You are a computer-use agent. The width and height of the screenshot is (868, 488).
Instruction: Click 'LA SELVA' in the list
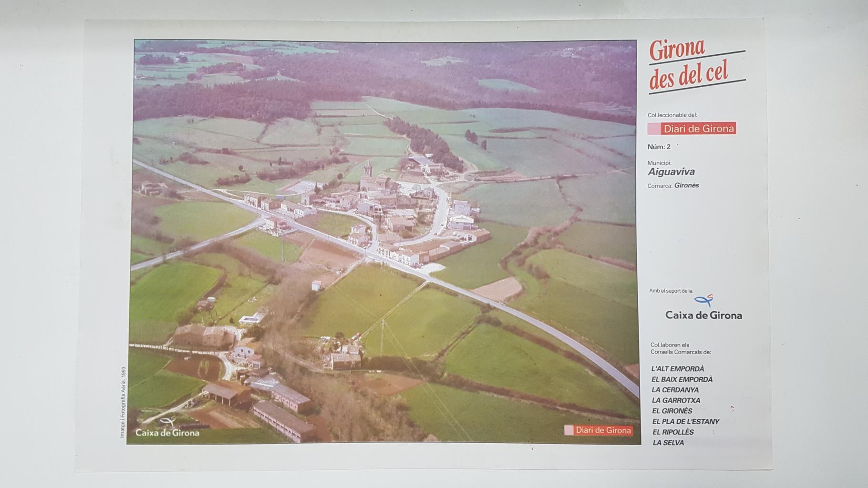click(668, 443)
